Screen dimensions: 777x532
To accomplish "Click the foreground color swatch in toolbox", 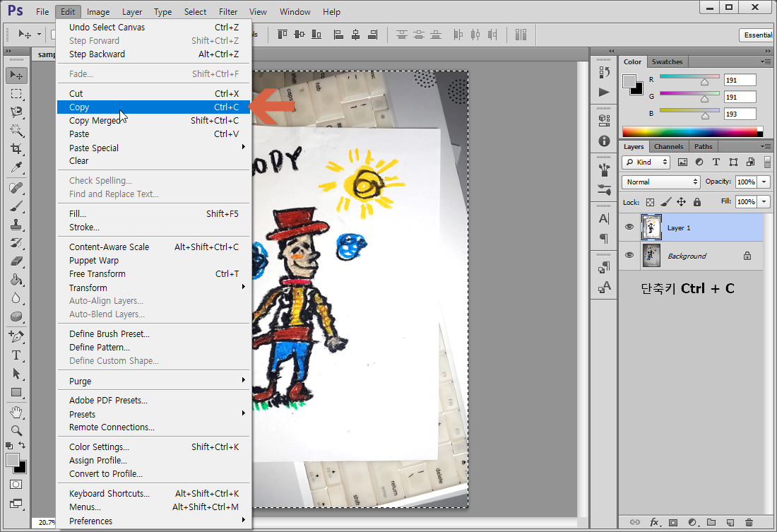I will pos(13,460).
